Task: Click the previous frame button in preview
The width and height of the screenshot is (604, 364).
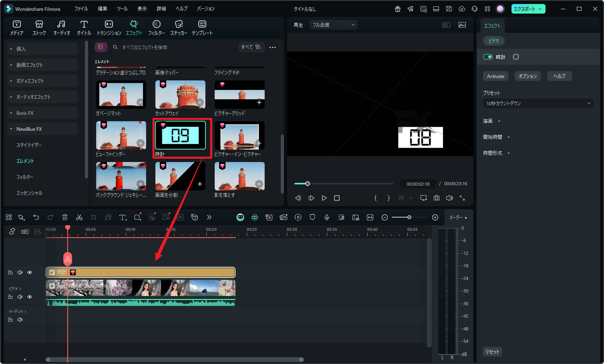Action: tap(298, 198)
